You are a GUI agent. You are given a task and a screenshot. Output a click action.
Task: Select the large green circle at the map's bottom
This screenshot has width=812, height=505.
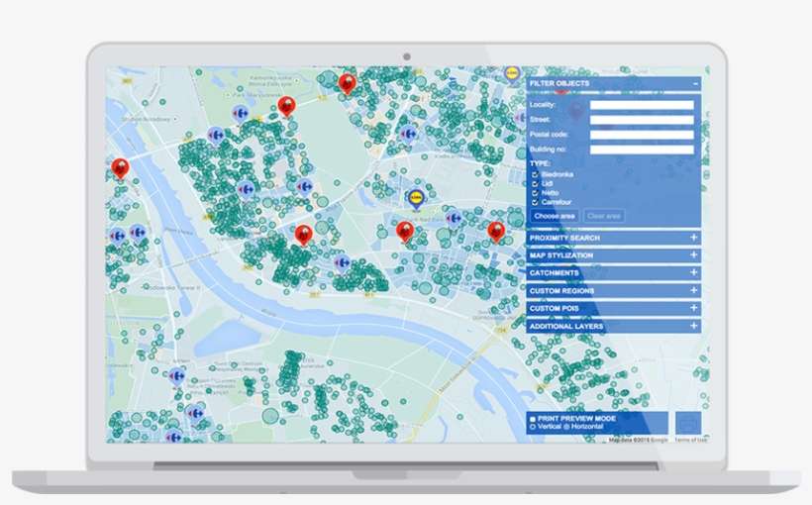click(x=270, y=416)
